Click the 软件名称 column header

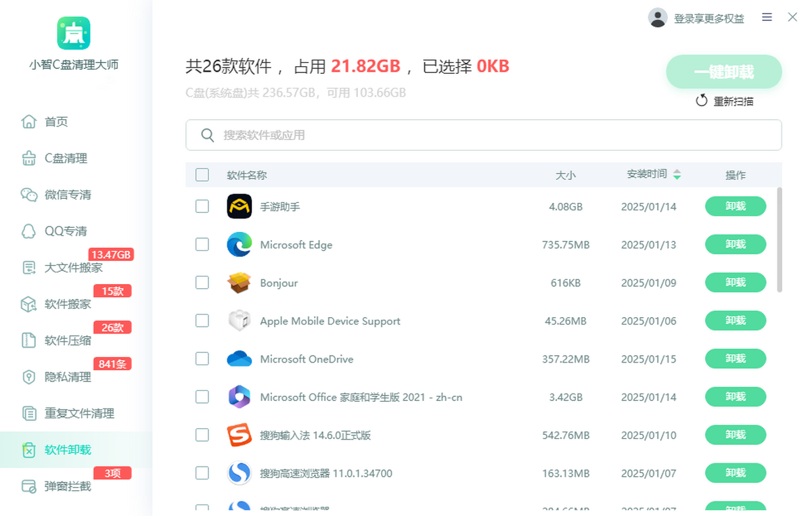(247, 175)
